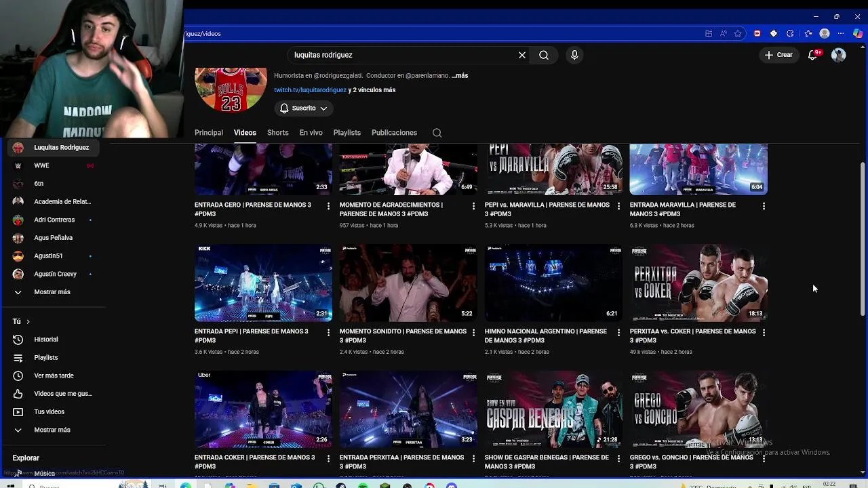
Task: Play the GREGO vs GONCHO thumbnail
Action: pos(698,409)
